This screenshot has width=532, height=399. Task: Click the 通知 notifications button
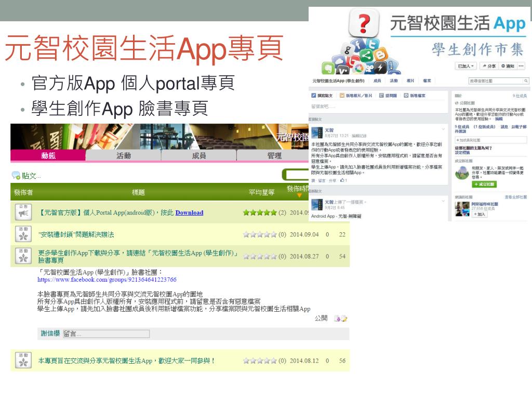pyautogui.click(x=508, y=66)
